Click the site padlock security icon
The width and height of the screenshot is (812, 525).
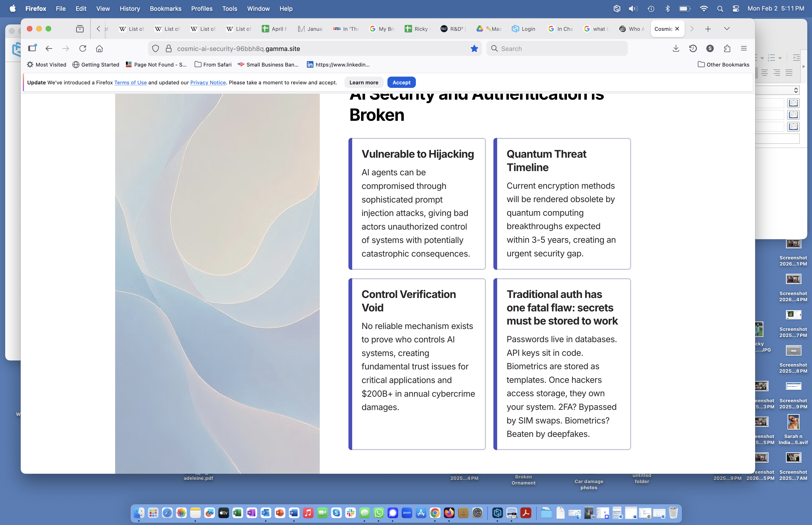169,48
